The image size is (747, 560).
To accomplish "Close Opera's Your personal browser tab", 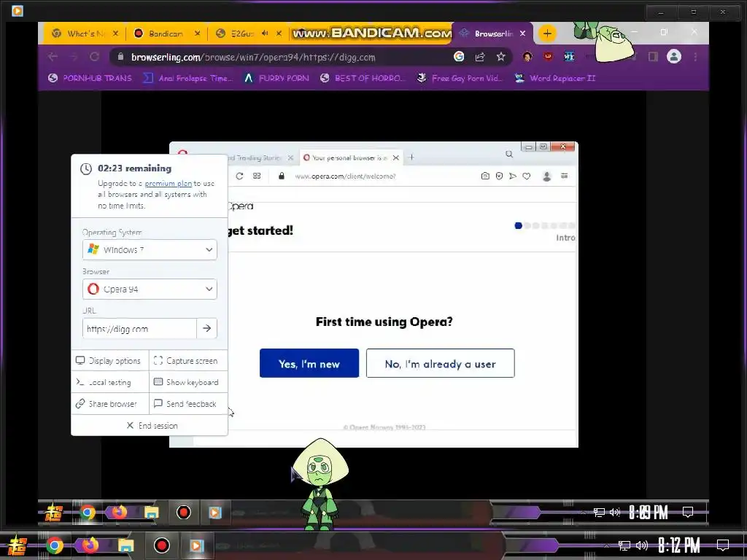I will click(x=396, y=157).
